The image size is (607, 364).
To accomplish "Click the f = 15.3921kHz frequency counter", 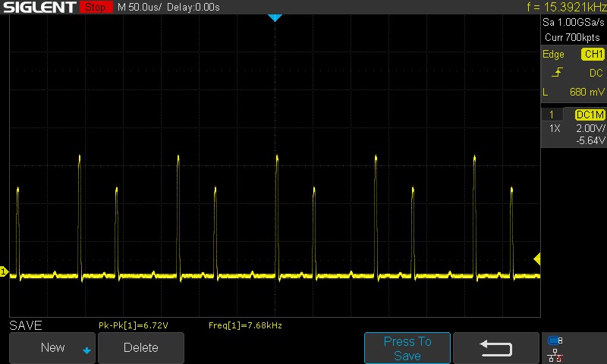I will click(x=566, y=7).
